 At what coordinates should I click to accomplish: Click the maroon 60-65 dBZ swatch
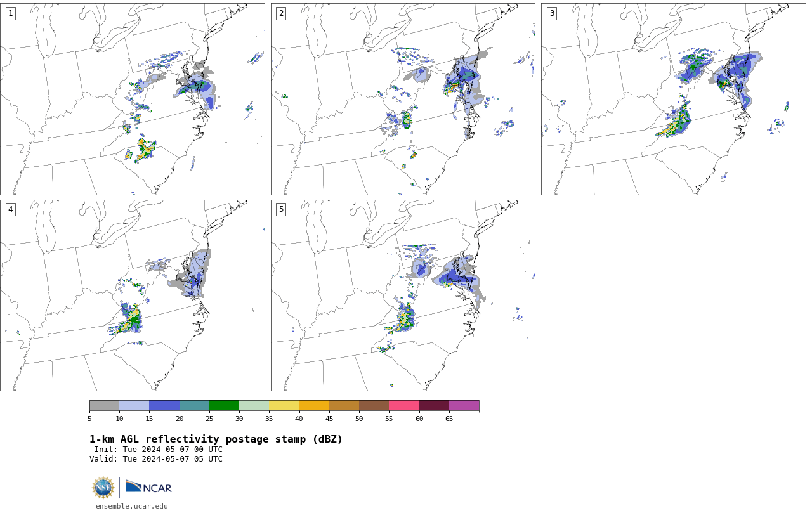point(434,406)
